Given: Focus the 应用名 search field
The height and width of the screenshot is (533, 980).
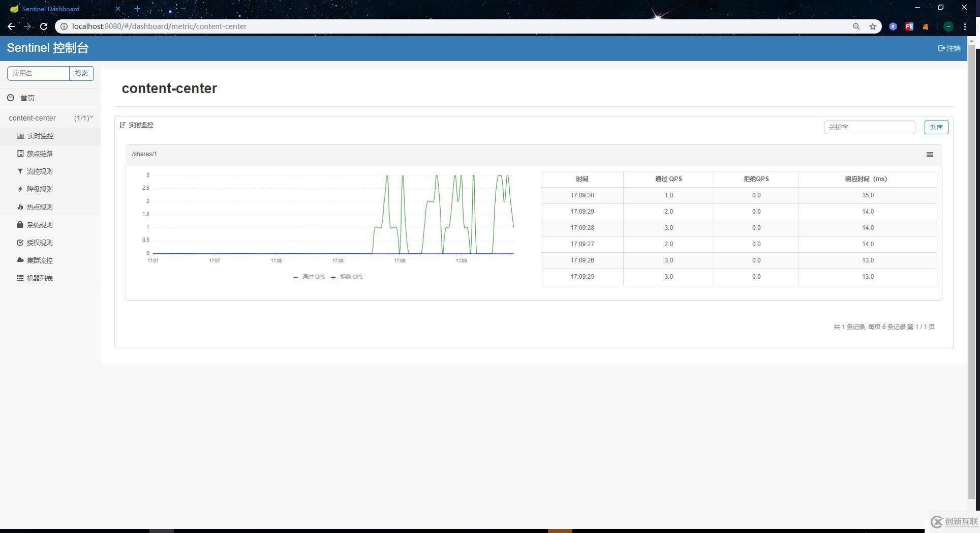Looking at the screenshot, I should click(38, 73).
